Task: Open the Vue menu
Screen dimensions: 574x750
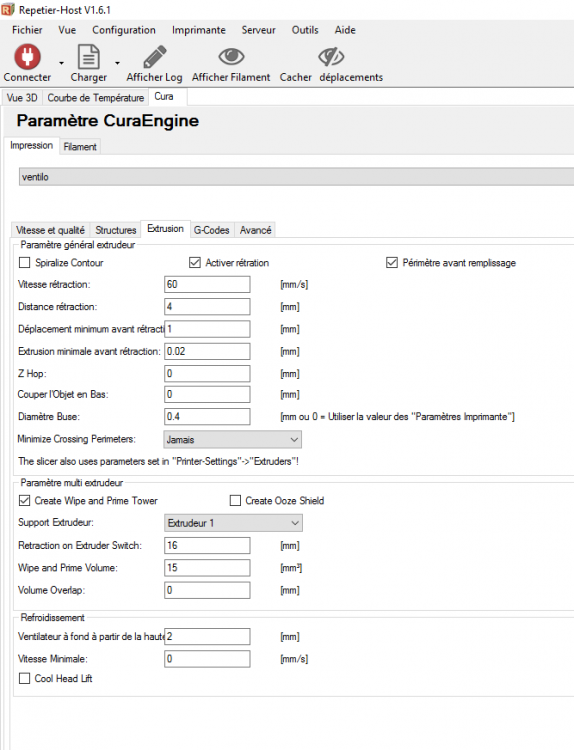Action: (67, 30)
